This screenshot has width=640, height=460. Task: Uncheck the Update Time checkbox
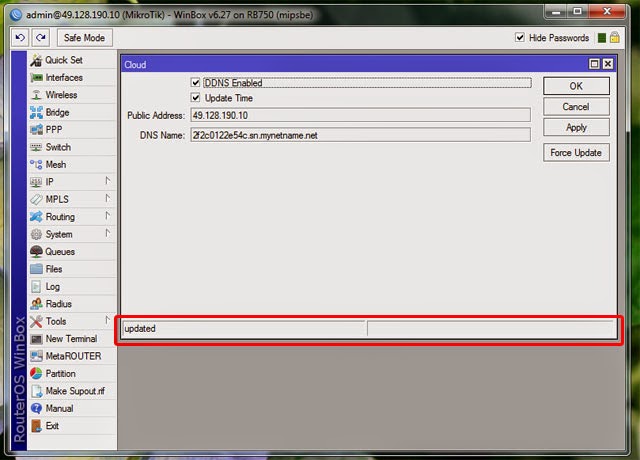tap(196, 98)
